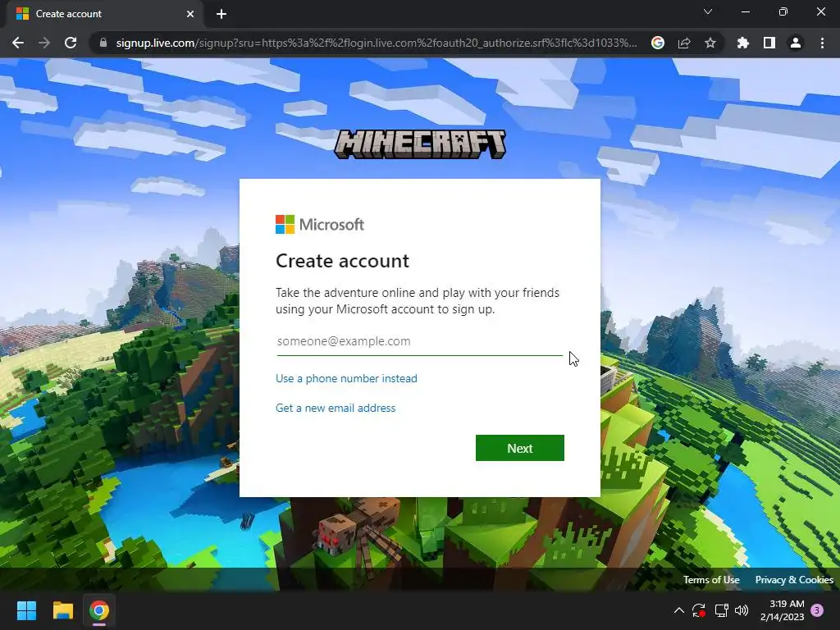Click Get a new email address
840x630 pixels.
pyautogui.click(x=336, y=408)
